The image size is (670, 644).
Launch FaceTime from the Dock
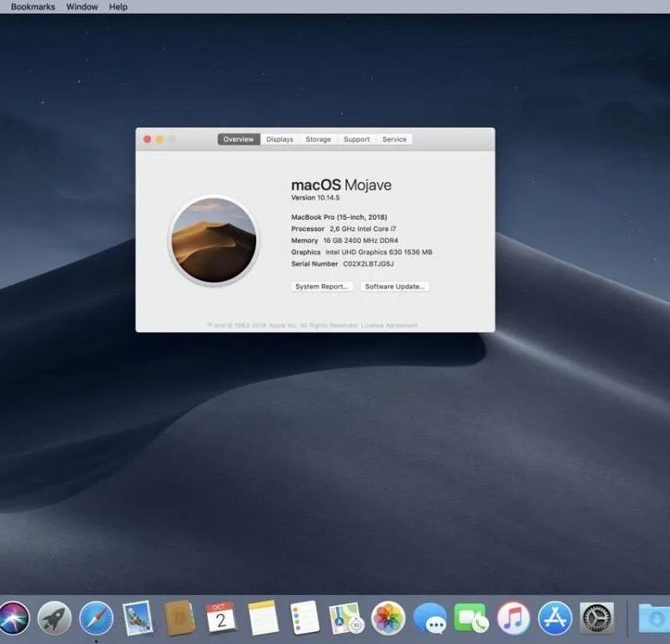472,617
